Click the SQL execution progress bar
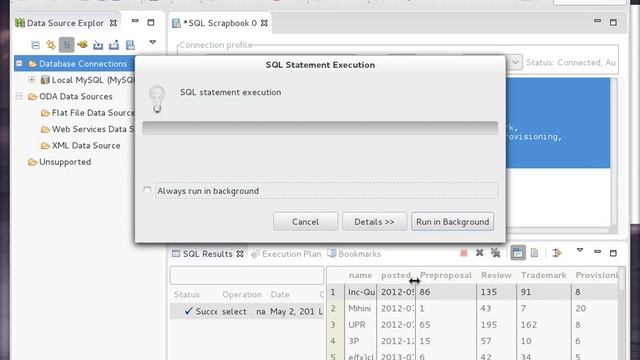 coord(320,128)
